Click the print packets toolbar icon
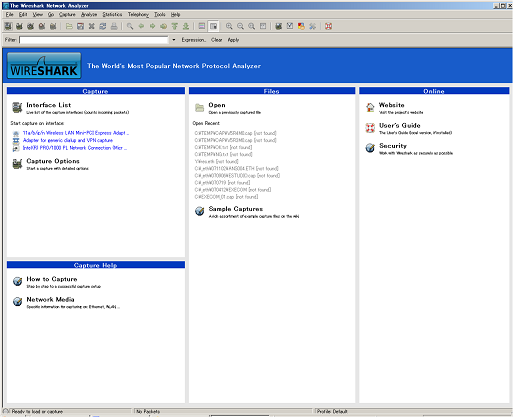Screen dimensions: 513x417 click(x=114, y=26)
